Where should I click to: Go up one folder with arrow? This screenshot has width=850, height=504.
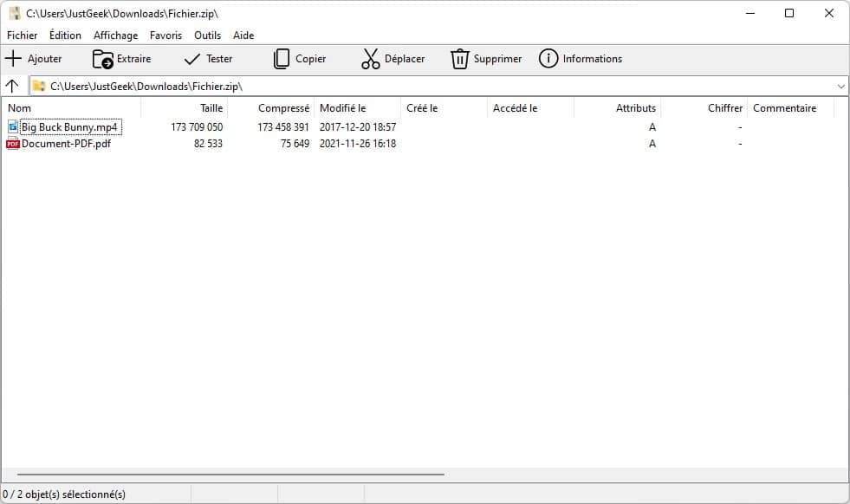[x=12, y=86]
